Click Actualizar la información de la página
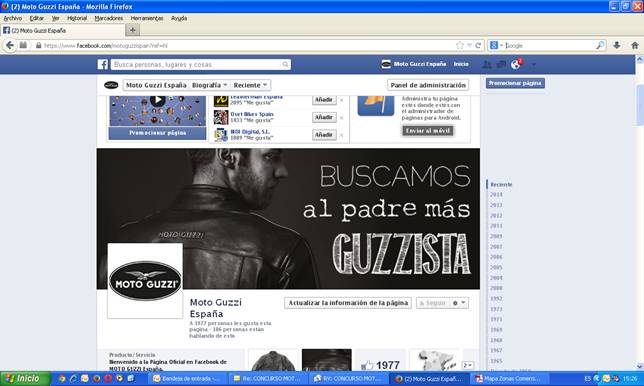The height and width of the screenshot is (386, 644). pyautogui.click(x=348, y=303)
